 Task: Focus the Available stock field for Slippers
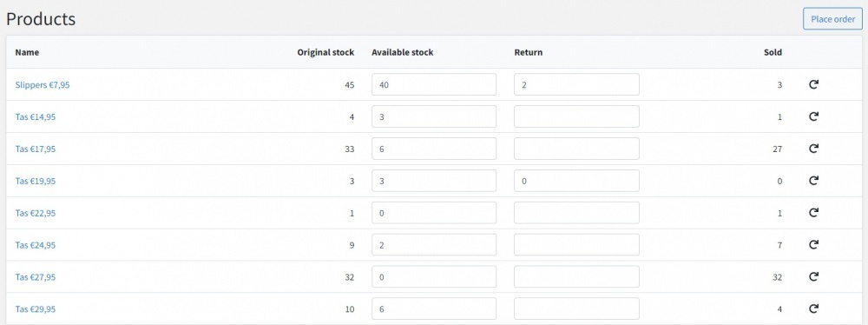click(434, 84)
